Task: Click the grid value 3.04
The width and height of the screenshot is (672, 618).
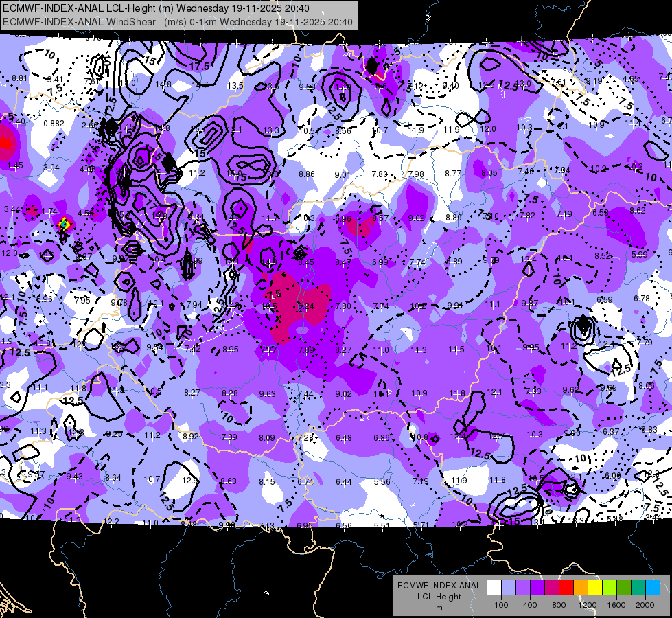Action: (51, 168)
